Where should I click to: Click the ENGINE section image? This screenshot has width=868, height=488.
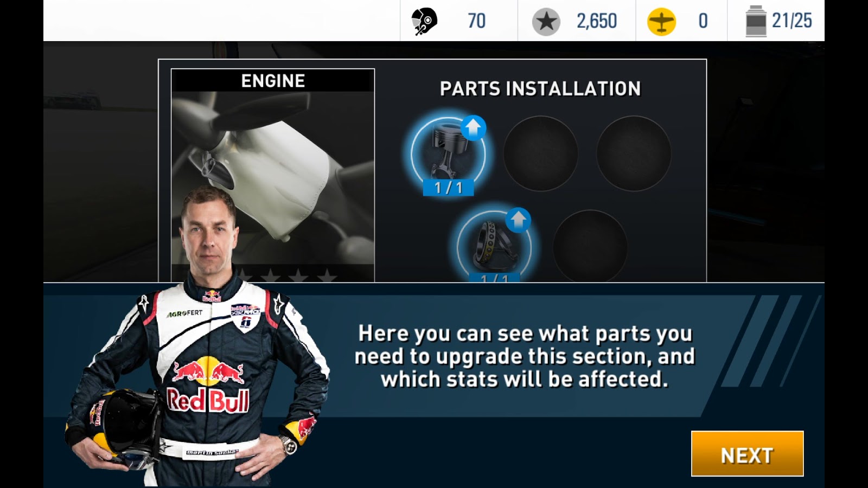click(273, 179)
